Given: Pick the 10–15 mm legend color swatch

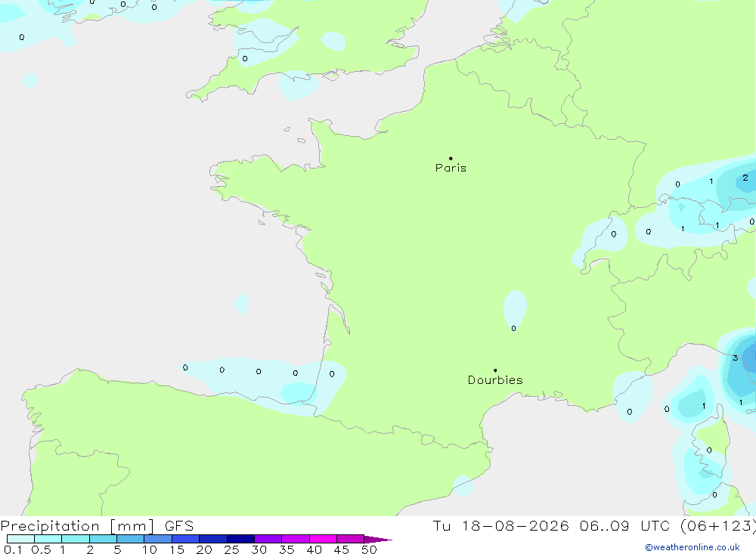Looking at the screenshot, I should (158, 539).
